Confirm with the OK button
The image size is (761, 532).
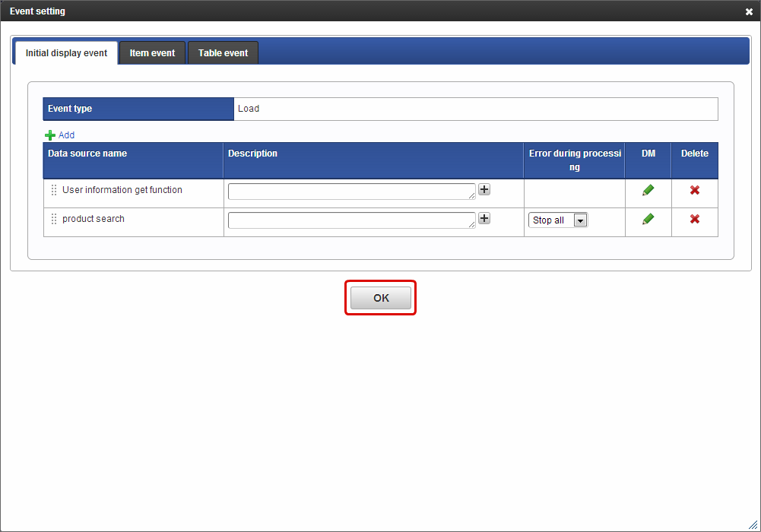point(381,298)
